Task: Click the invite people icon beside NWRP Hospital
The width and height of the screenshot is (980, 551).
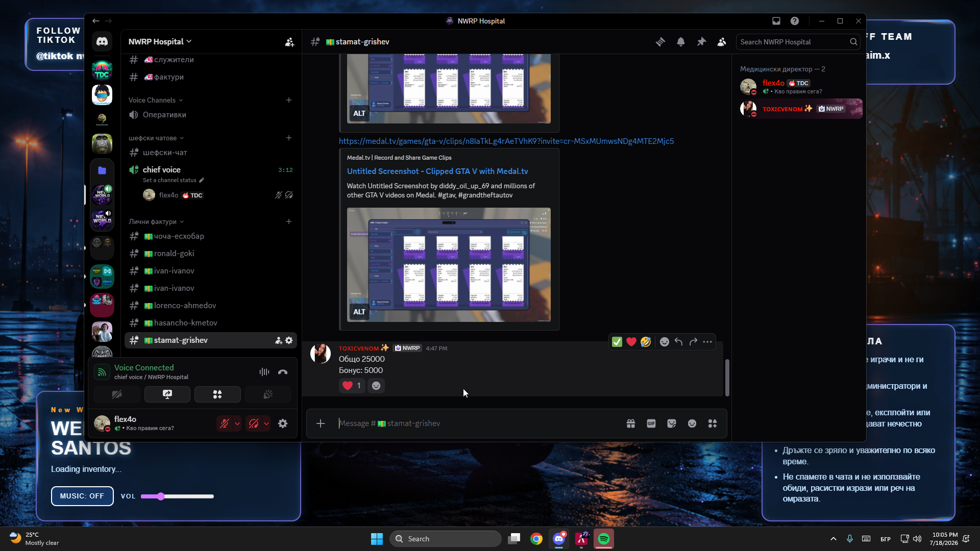Action: (x=289, y=42)
